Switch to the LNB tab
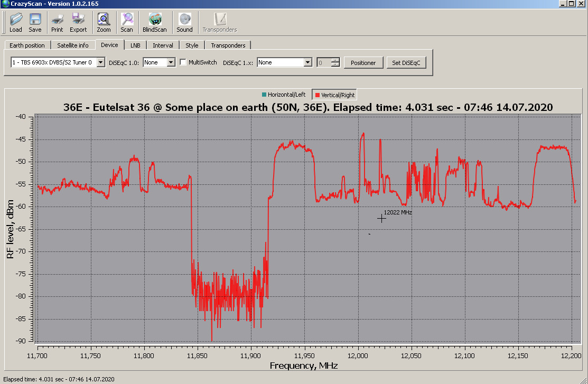The width and height of the screenshot is (588, 384). [x=135, y=45]
